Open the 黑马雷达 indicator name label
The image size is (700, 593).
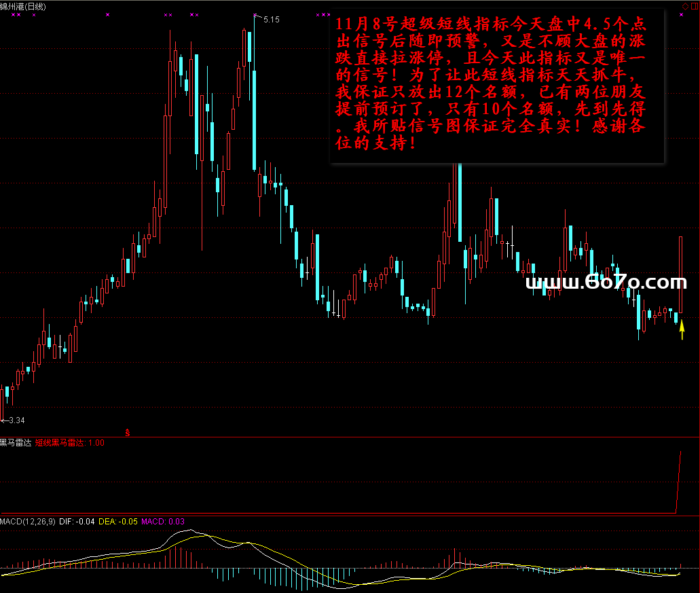coord(16,443)
